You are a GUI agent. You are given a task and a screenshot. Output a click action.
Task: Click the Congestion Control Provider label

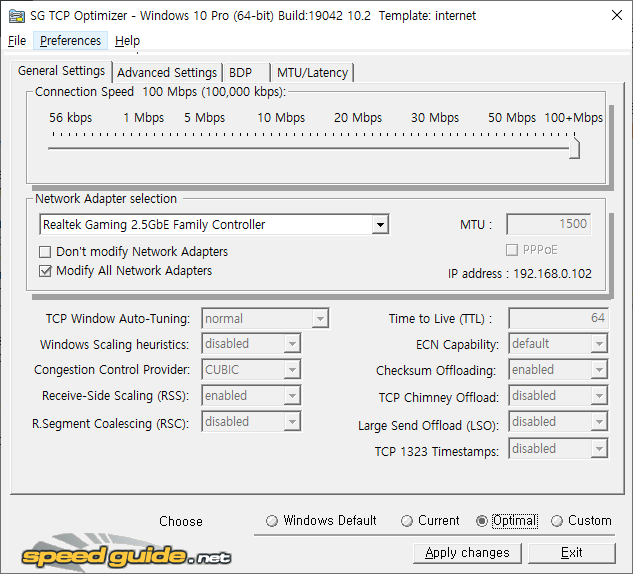112,370
